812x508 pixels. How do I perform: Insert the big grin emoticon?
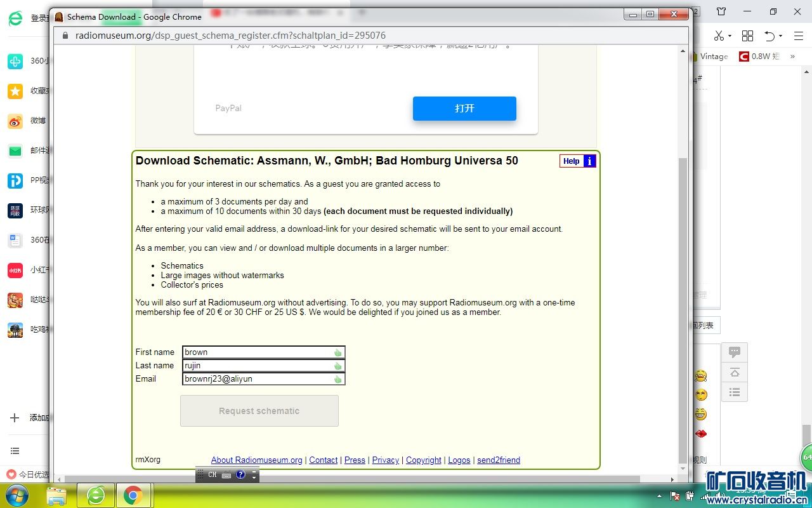[x=701, y=414]
